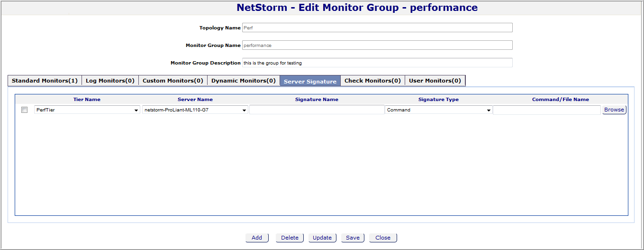Open the Tier Name dropdown showing PerfTier

[87, 110]
